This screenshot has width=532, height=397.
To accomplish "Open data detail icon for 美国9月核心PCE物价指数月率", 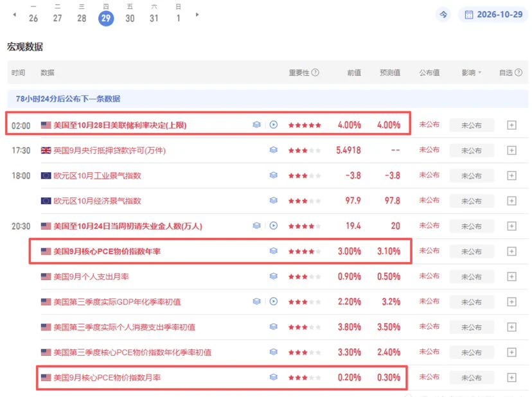I will point(274,377).
